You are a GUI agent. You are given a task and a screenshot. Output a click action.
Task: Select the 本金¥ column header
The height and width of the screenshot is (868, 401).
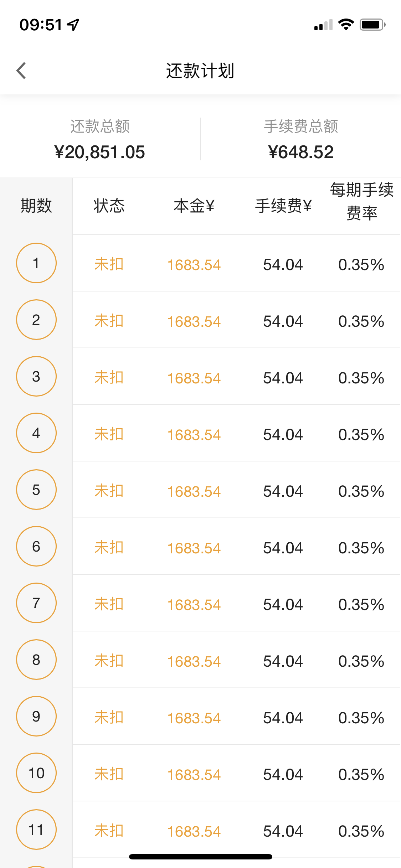point(194,206)
